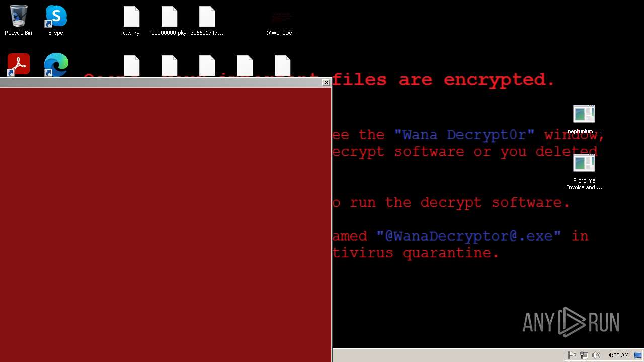This screenshot has height=362, width=644.
Task: Click the red window's title bar
Action: (161, 83)
